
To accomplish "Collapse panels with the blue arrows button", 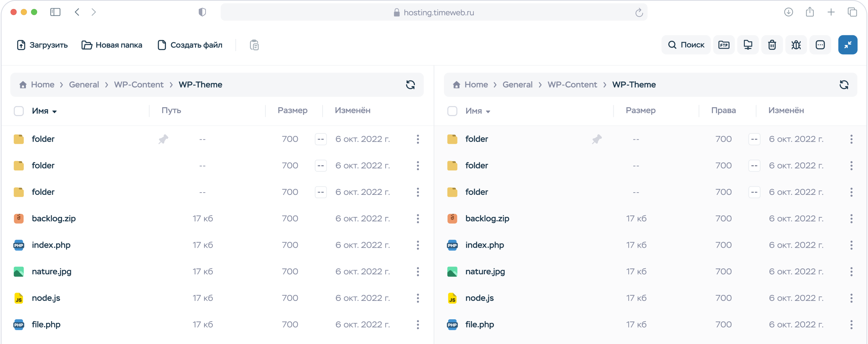I will [x=848, y=45].
